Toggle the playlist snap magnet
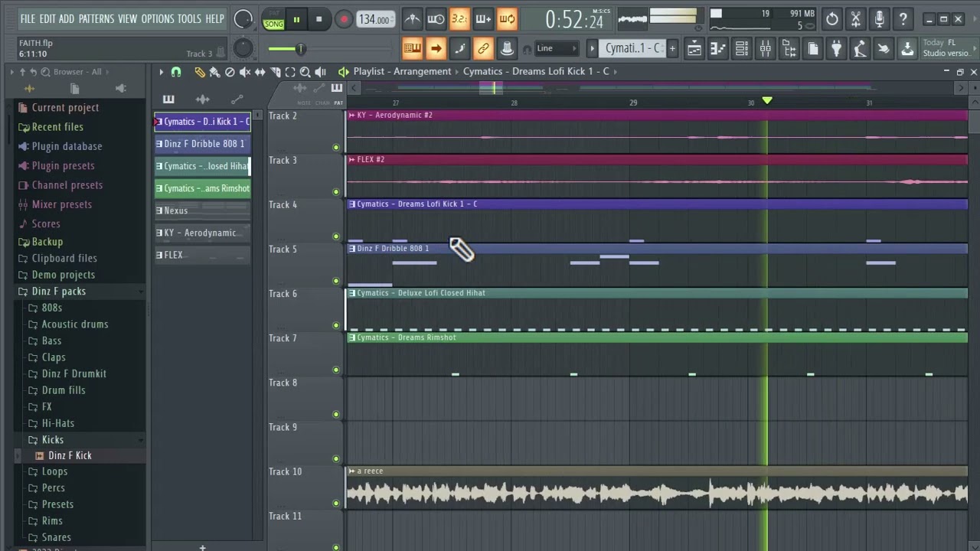The image size is (980, 551). (x=176, y=72)
